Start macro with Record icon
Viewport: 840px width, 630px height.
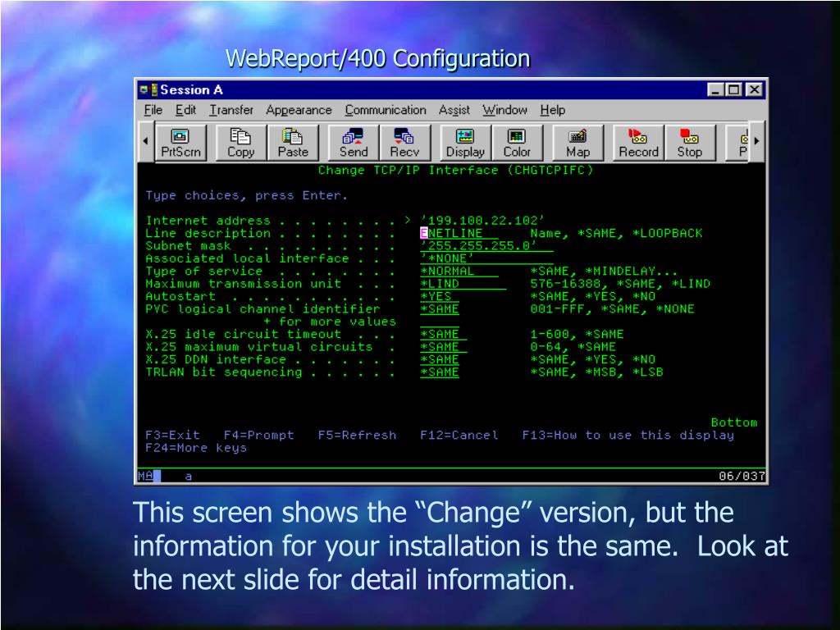(638, 143)
